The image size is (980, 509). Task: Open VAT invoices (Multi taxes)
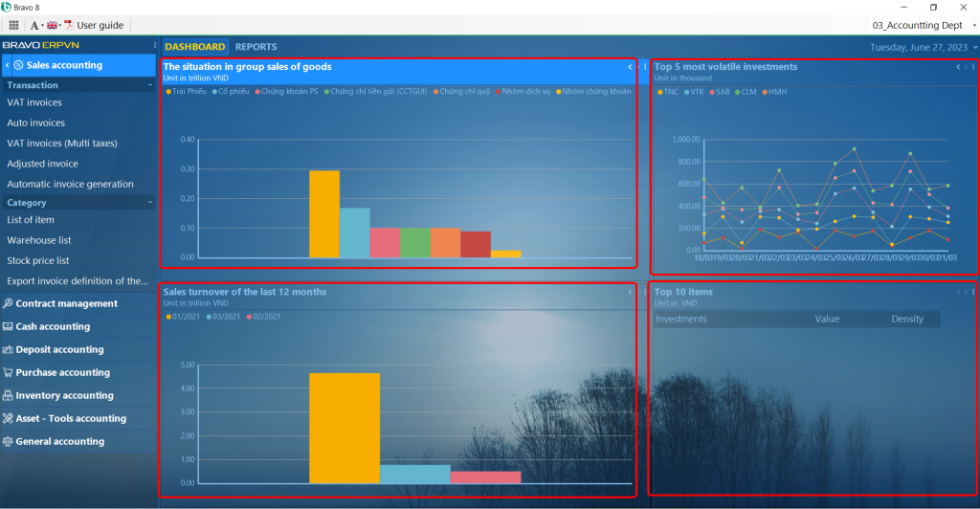point(62,144)
